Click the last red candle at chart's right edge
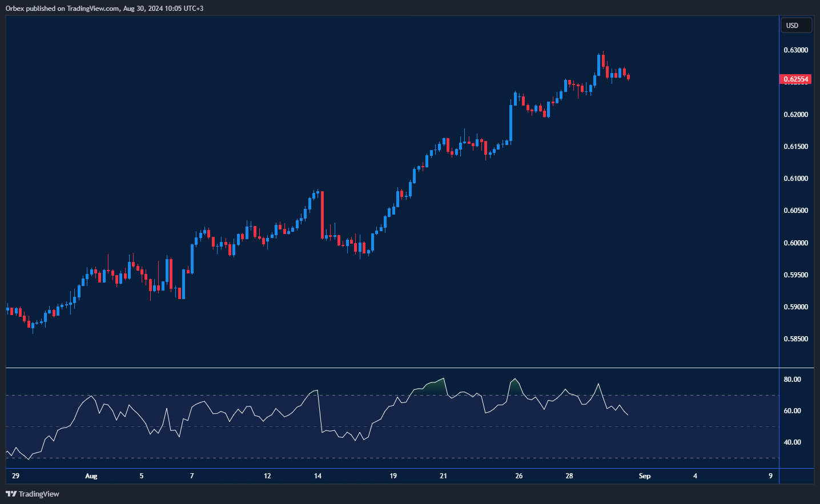Image resolution: width=820 pixels, height=504 pixels. click(628, 77)
